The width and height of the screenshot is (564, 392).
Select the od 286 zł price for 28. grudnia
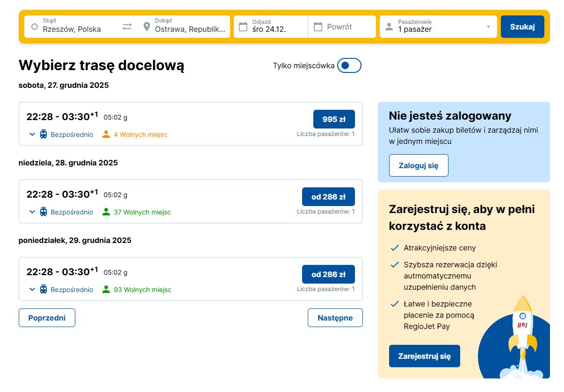[x=328, y=197]
